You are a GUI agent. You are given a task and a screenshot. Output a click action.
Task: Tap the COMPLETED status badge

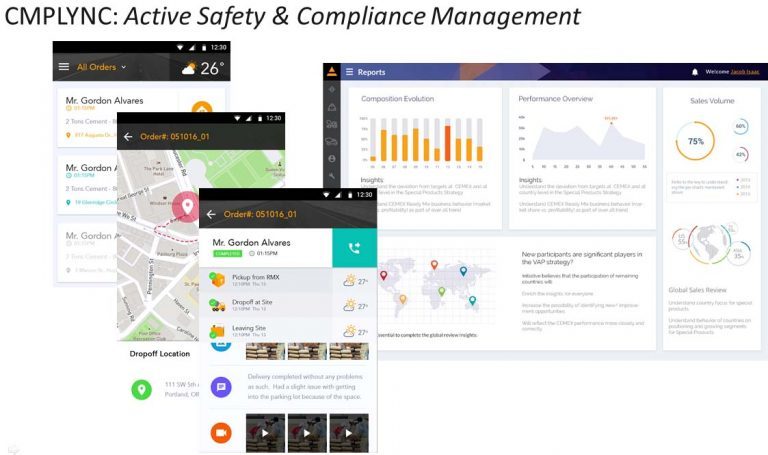pos(227,253)
